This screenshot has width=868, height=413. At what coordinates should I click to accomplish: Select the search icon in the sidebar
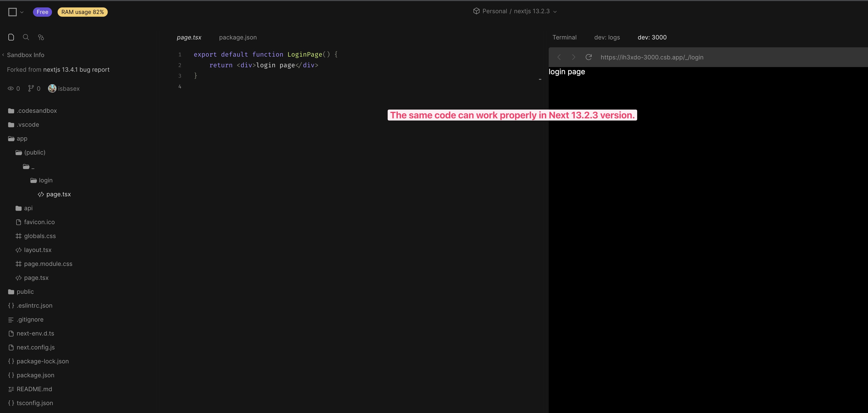(26, 37)
